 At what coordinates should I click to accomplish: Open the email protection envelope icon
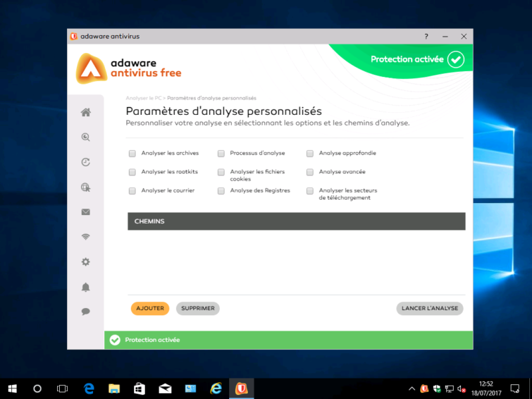(x=85, y=212)
